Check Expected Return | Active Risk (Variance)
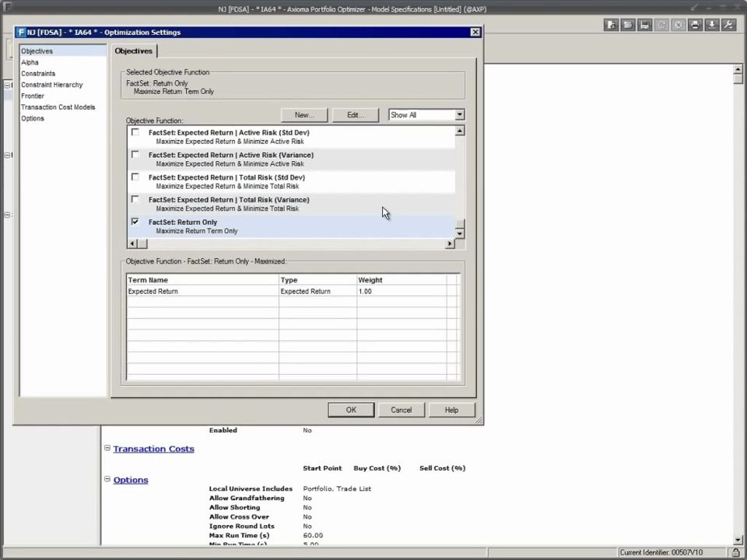 pyautogui.click(x=135, y=155)
